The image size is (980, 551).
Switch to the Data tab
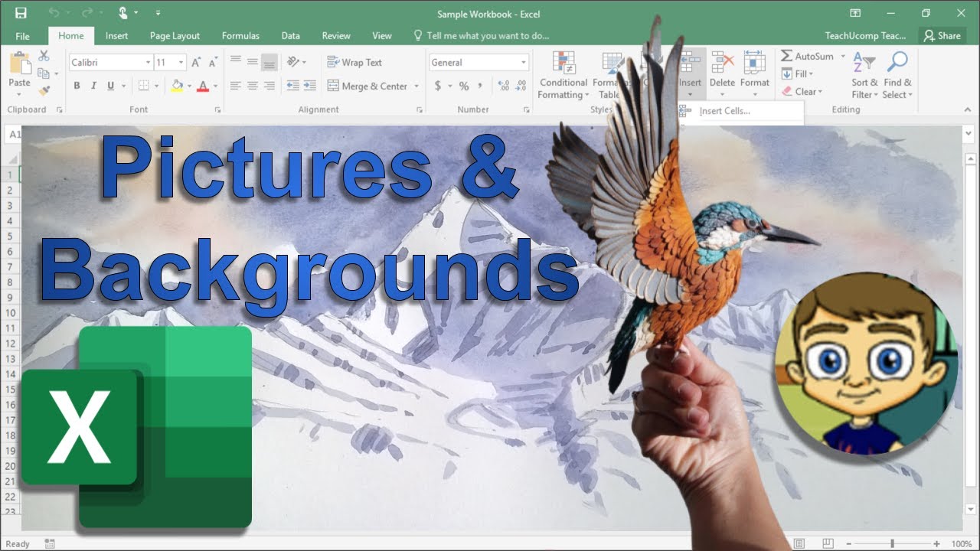coord(290,36)
